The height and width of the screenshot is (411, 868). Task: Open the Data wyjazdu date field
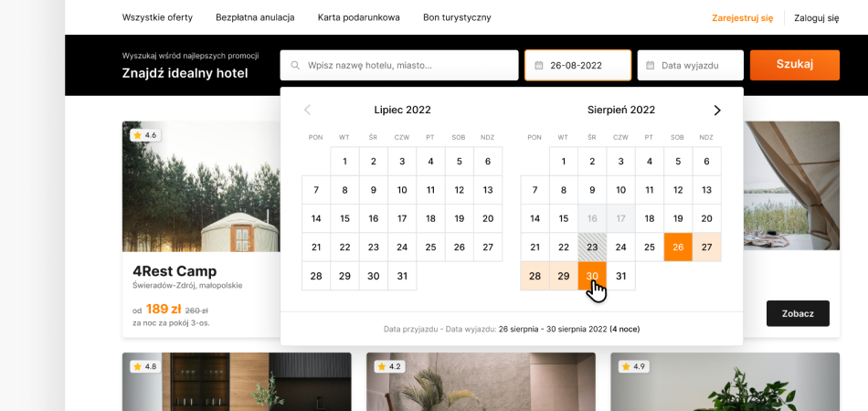pyautogui.click(x=691, y=65)
